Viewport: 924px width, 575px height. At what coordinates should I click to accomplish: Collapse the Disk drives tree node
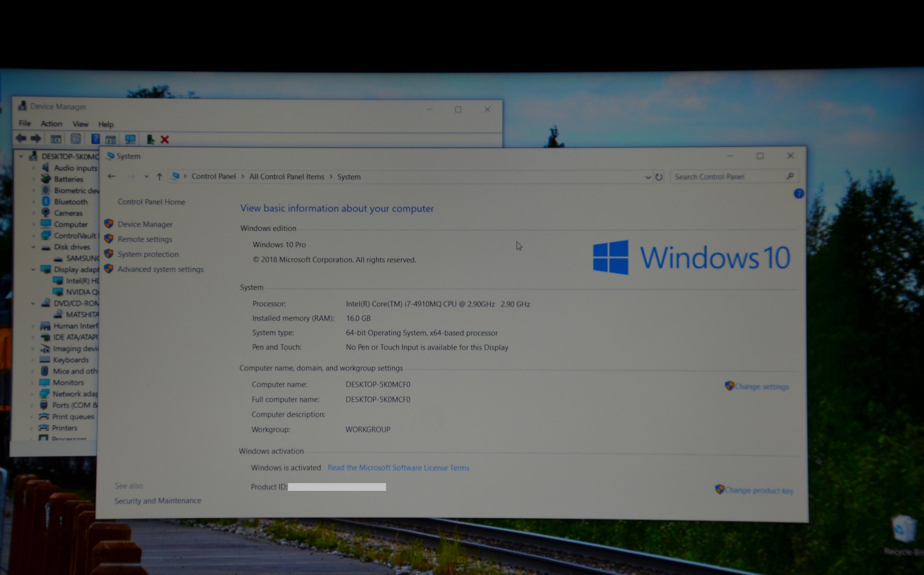[x=34, y=247]
